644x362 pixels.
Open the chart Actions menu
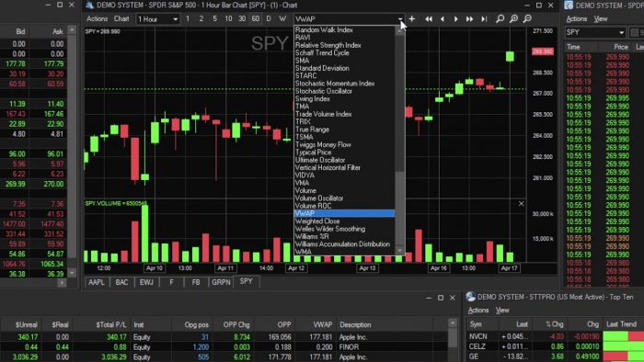pos(97,19)
